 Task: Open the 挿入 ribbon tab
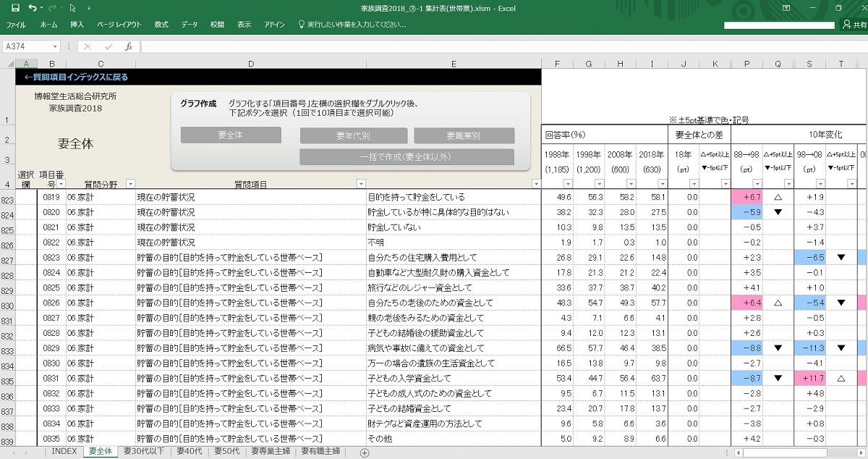tap(77, 25)
